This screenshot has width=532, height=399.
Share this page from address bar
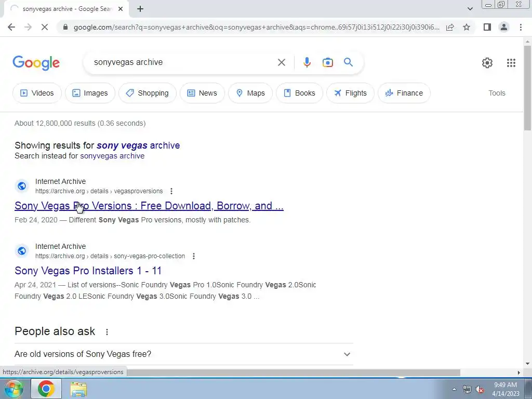[x=450, y=27]
